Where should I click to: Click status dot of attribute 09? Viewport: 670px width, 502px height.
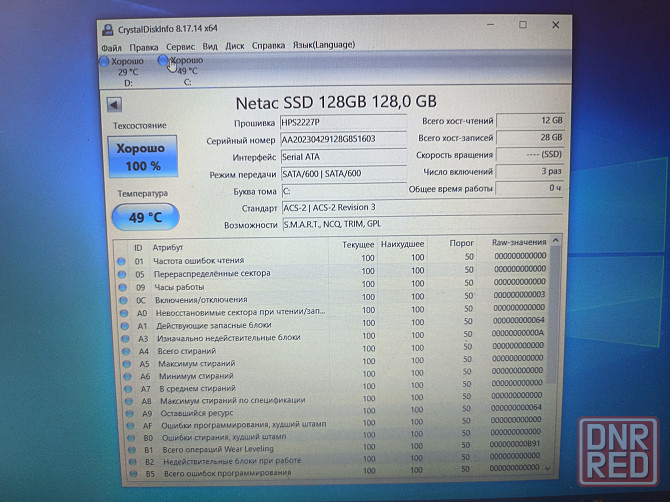point(123,288)
